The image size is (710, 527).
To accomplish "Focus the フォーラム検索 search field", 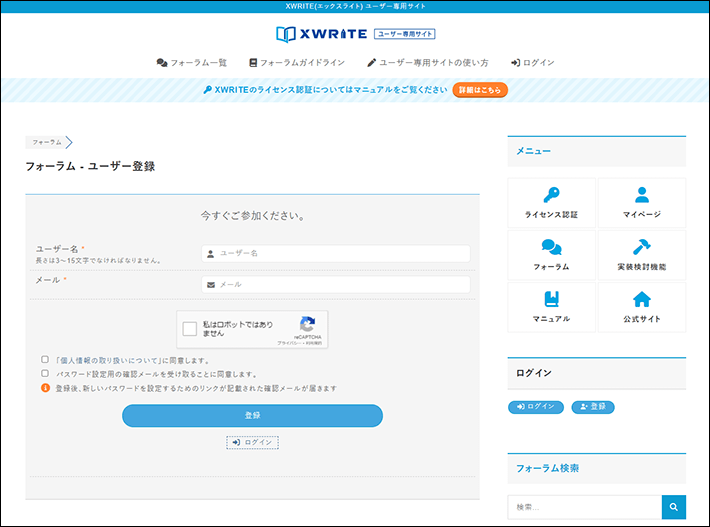I will tap(585, 507).
